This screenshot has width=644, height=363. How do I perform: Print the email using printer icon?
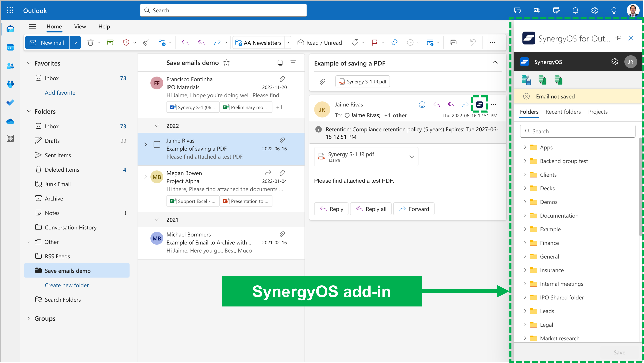click(x=453, y=42)
